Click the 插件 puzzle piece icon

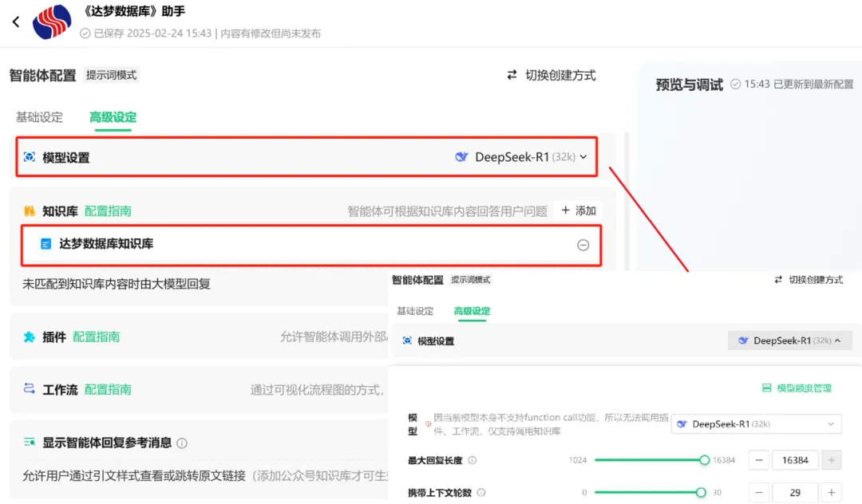click(29, 337)
